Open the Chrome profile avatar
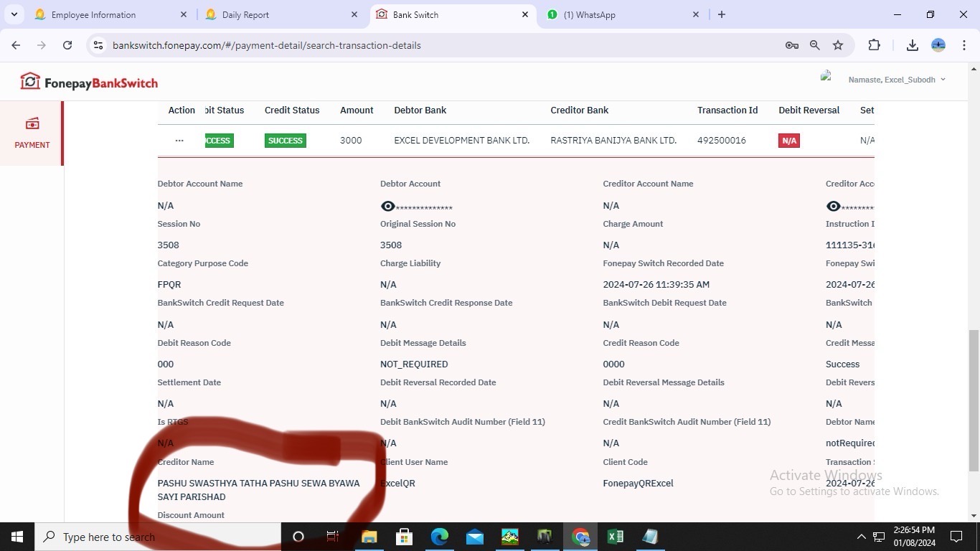The width and height of the screenshot is (980, 551). (x=938, y=45)
